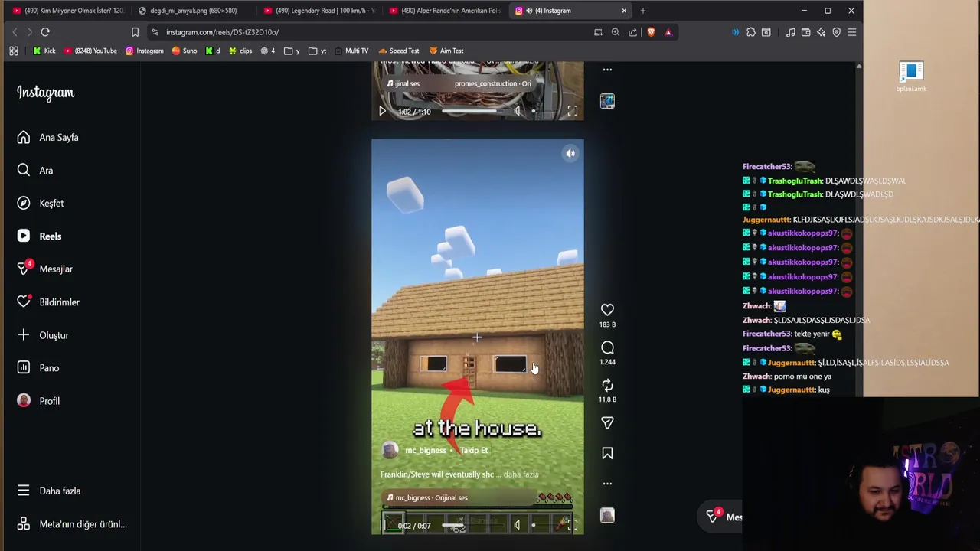
Task: Enter fullscreen on previous reel
Action: (572, 112)
